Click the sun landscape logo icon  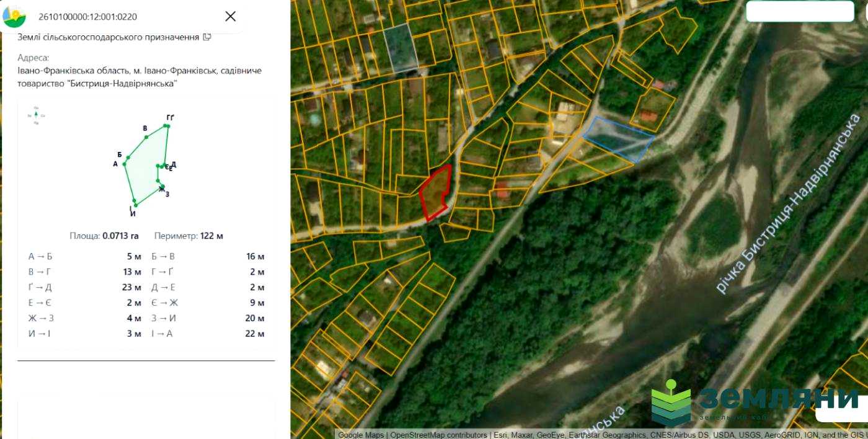coord(14,16)
